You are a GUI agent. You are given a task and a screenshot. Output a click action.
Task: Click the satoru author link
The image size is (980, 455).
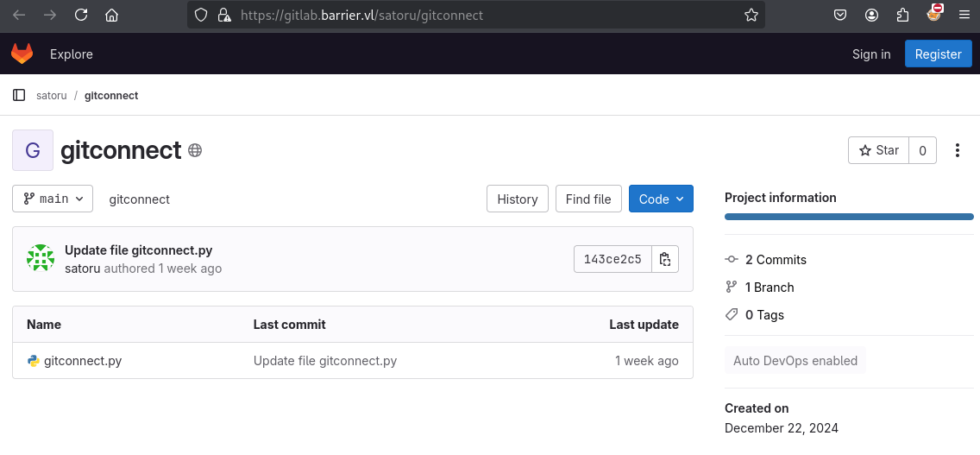(83, 269)
